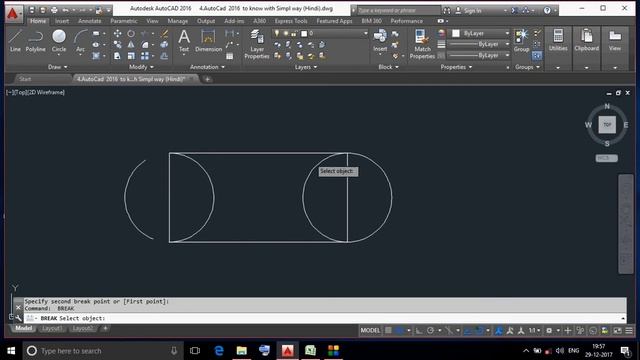Select the Move tool in Modify panel
This screenshot has width=640, height=360.
[x=118, y=33]
